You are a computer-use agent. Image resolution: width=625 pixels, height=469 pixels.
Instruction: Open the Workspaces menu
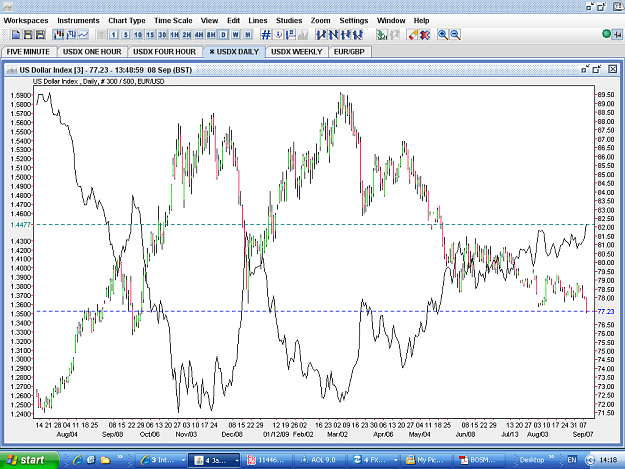click(x=26, y=21)
